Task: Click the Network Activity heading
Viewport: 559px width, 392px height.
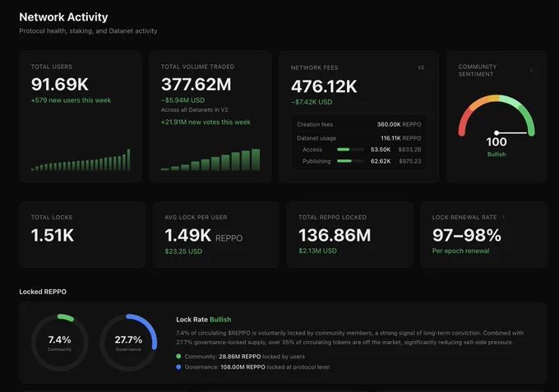Action: coord(63,16)
